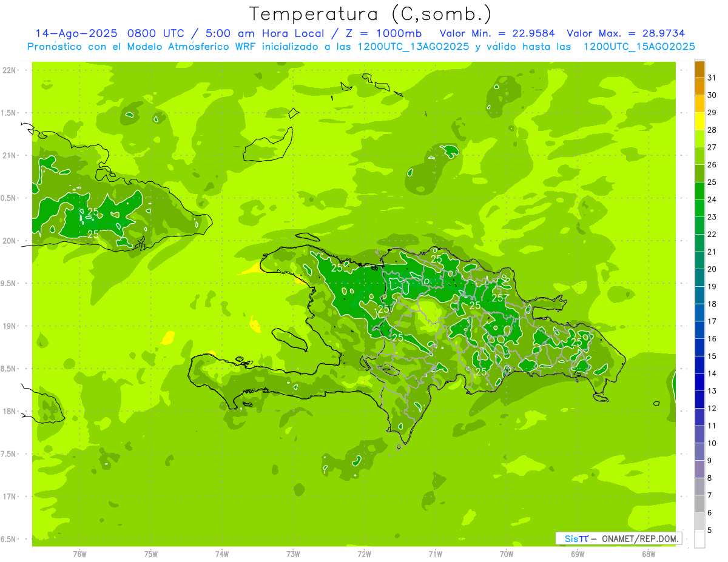Screen dimensions: 728x562
Task: Click the '22N' latitude axis label
Action: 9,70
